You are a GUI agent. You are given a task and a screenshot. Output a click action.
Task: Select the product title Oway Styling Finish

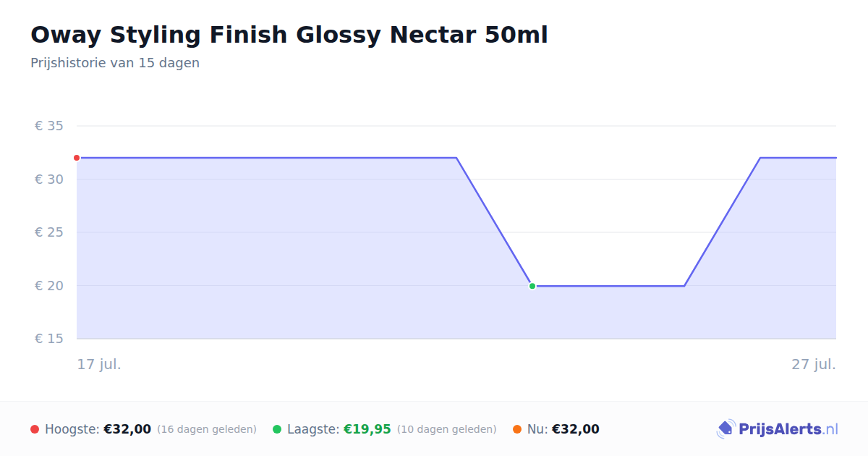coord(289,35)
